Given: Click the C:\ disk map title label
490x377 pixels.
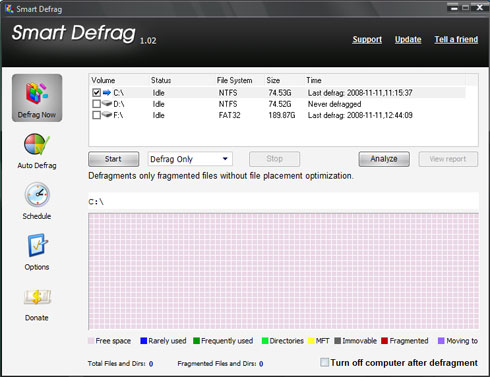Looking at the screenshot, I should [x=96, y=202].
